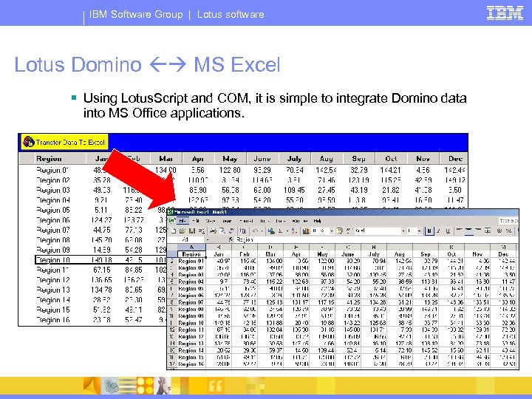Screen dimensions: 532x399
Task: Open the Name Box dropdown beside A1
Action: pyautogui.click(x=208, y=240)
